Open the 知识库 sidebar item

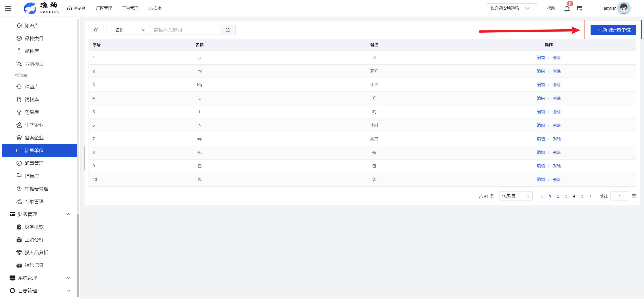click(32, 26)
